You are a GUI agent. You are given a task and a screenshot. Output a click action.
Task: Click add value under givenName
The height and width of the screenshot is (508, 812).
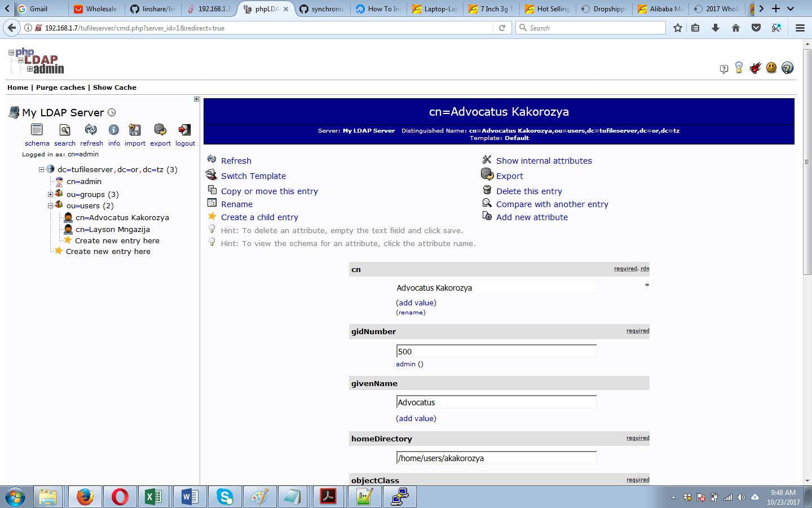click(x=416, y=418)
